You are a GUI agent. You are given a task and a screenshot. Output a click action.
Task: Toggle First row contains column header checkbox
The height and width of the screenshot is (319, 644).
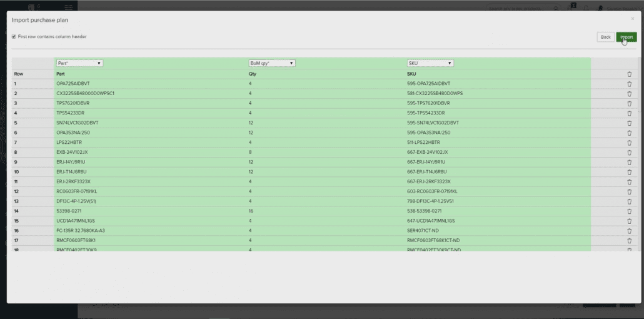point(14,36)
